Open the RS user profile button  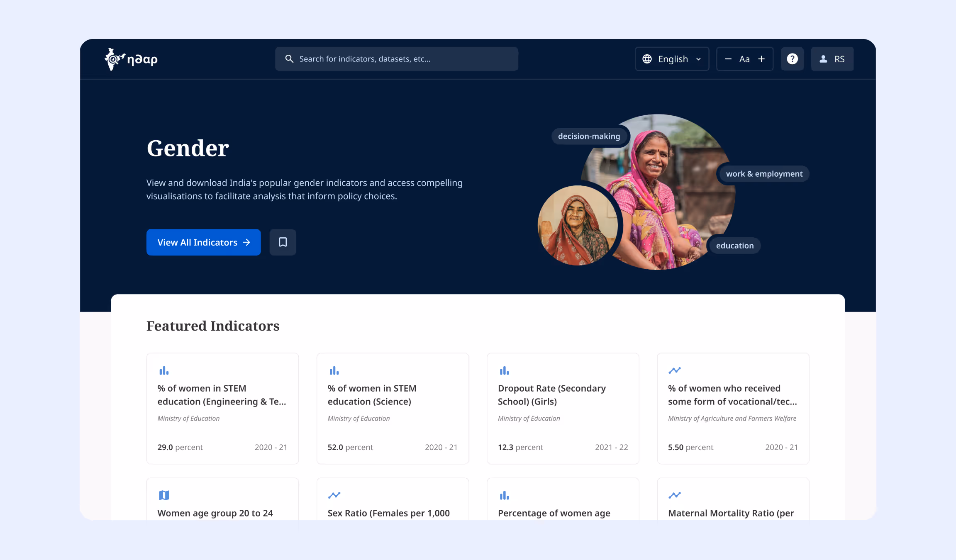pyautogui.click(x=832, y=59)
